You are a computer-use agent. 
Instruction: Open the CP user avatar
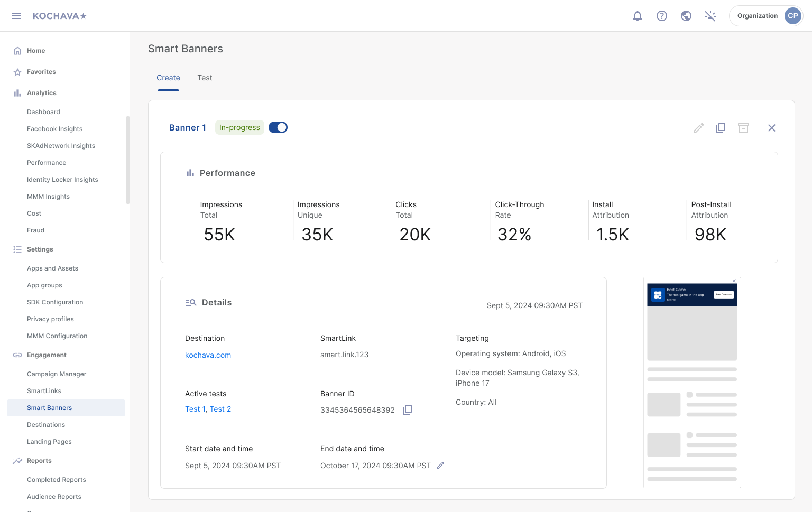793,16
